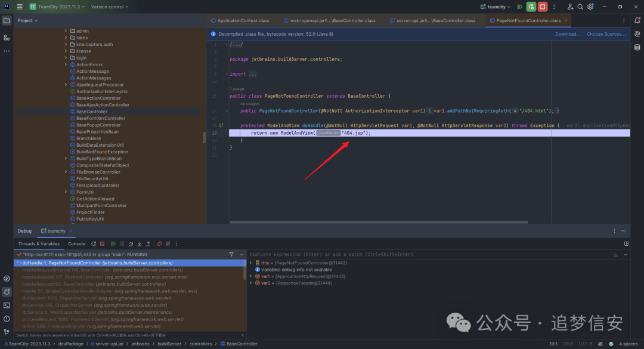Viewport: 644px width, 349px height.
Task: Switch to the Console tab
Action: pos(76,243)
